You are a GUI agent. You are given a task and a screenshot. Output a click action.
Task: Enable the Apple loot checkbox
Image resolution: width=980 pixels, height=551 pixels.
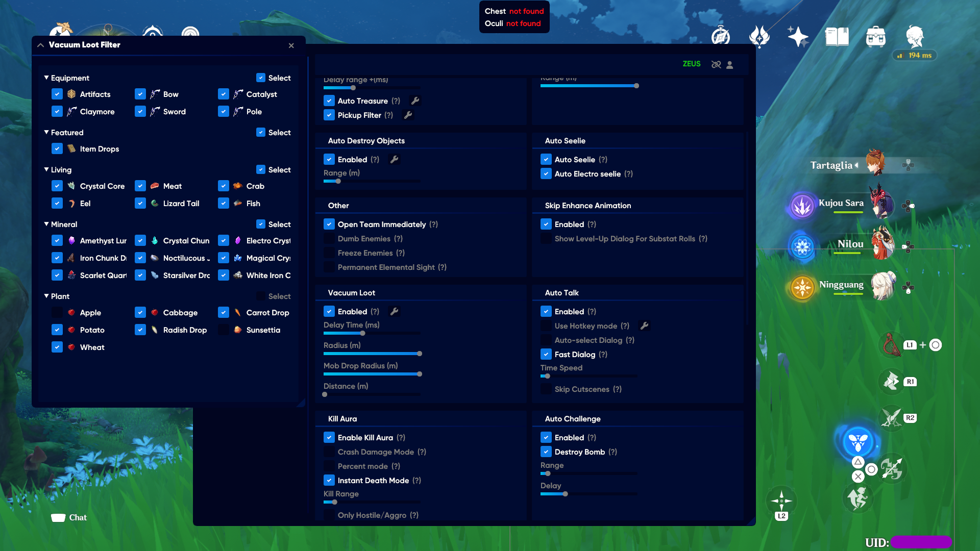(57, 312)
